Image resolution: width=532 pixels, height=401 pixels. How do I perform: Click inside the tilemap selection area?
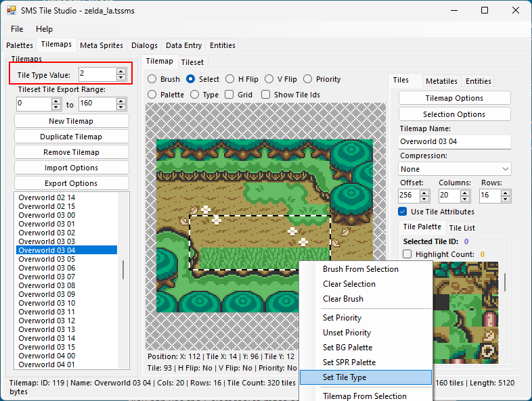tap(260, 243)
